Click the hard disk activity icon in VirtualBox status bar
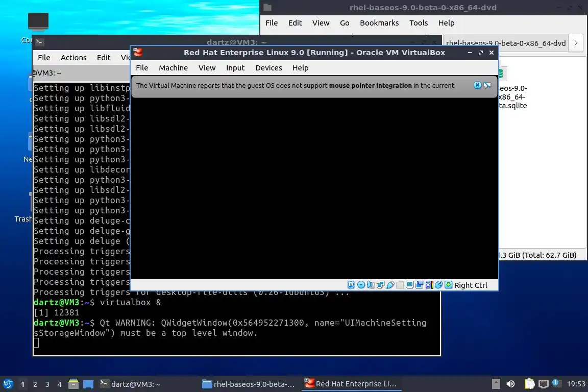The height and width of the screenshot is (392, 588). click(x=351, y=285)
